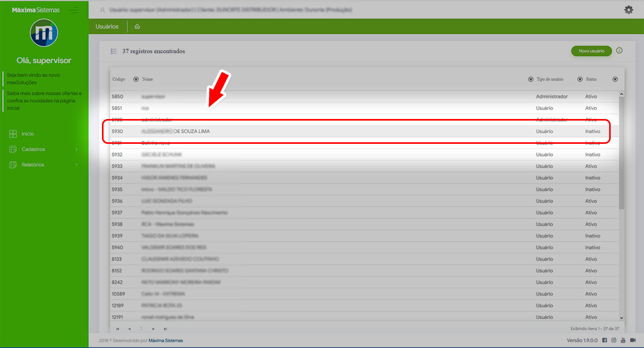Open the Instagram icon in footer
This screenshot has width=644, height=348.
pos(614,340)
